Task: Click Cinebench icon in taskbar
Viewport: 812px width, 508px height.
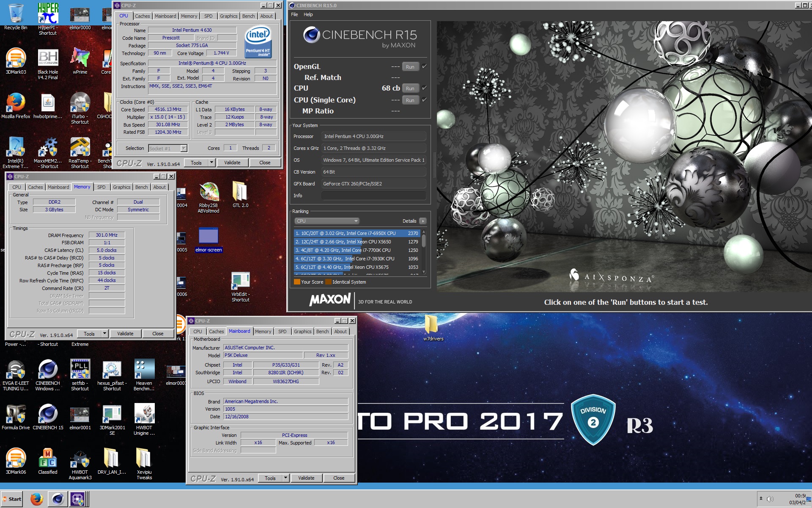Action: (58, 499)
